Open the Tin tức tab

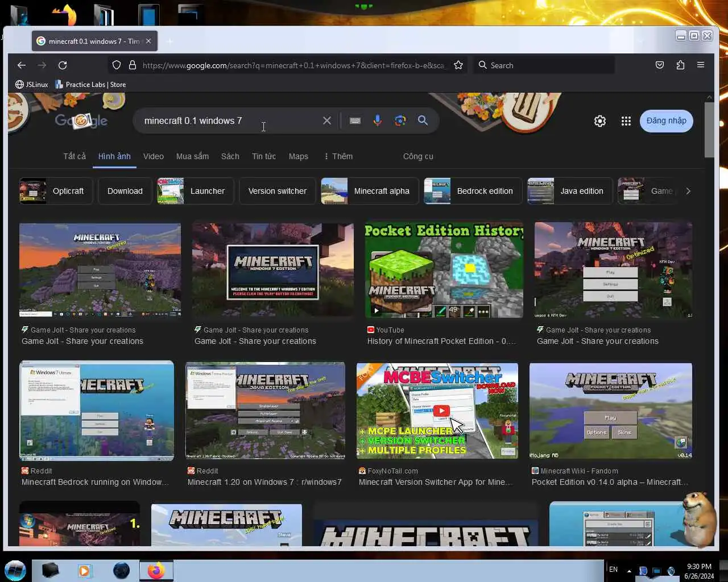click(264, 156)
